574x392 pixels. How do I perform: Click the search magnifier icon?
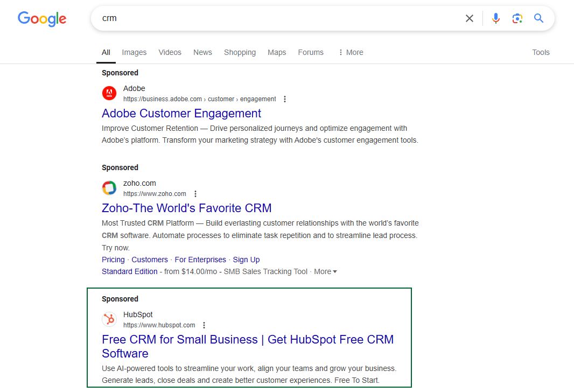pyautogui.click(x=538, y=18)
